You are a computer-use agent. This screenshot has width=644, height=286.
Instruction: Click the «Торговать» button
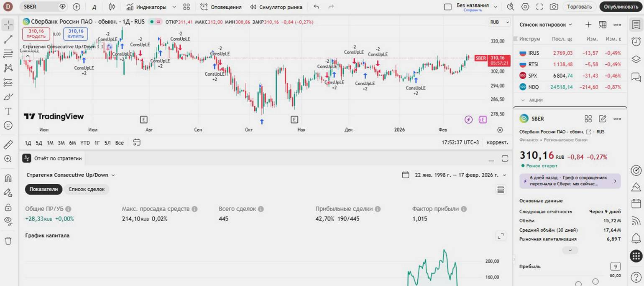(x=579, y=7)
